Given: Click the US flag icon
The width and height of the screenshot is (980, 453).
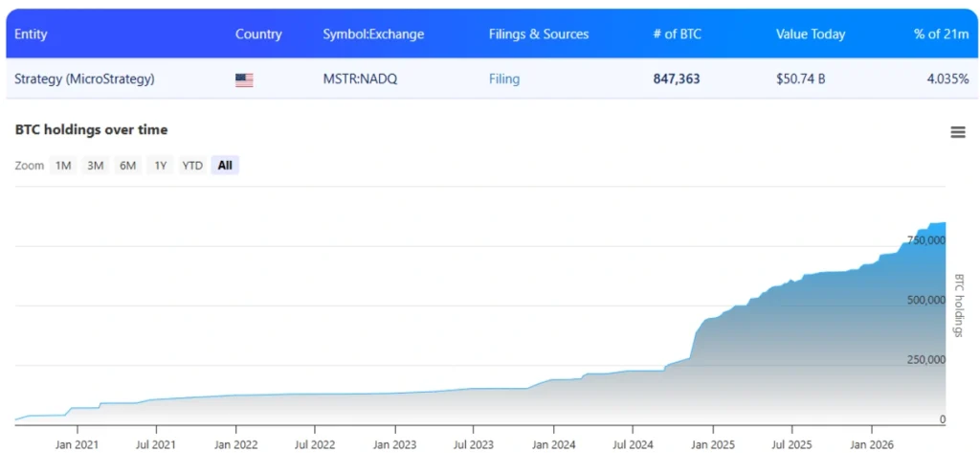Looking at the screenshot, I should pyautogui.click(x=244, y=79).
